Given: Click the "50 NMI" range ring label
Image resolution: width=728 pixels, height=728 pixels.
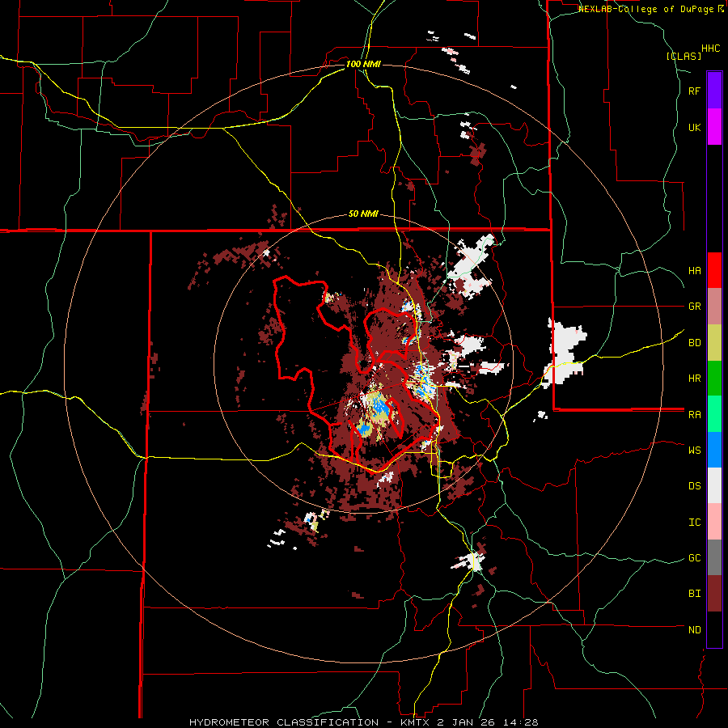Looking at the screenshot, I should [363, 214].
